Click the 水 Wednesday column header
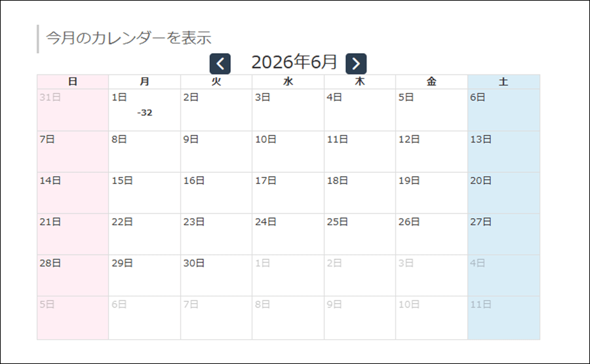The image size is (590, 364). (x=288, y=82)
